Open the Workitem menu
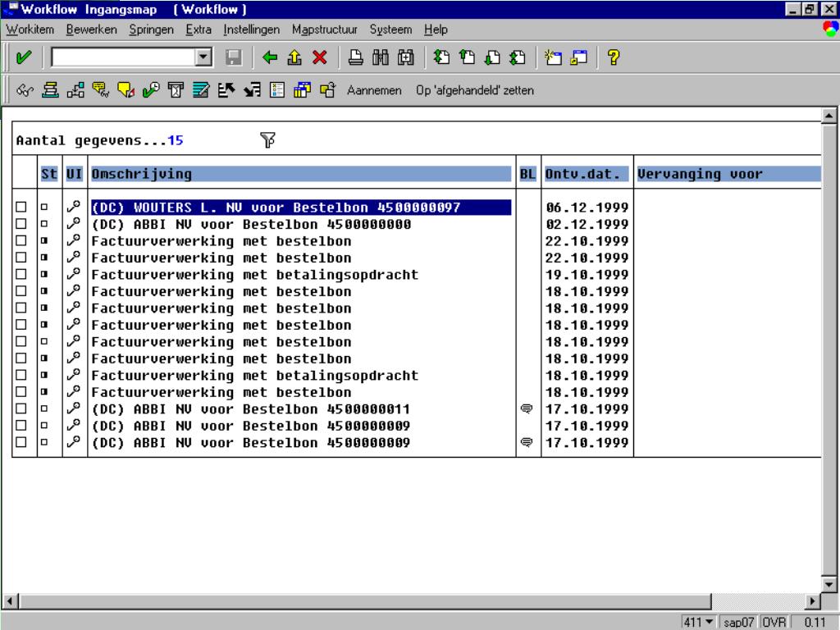The height and width of the screenshot is (630, 840). [30, 30]
